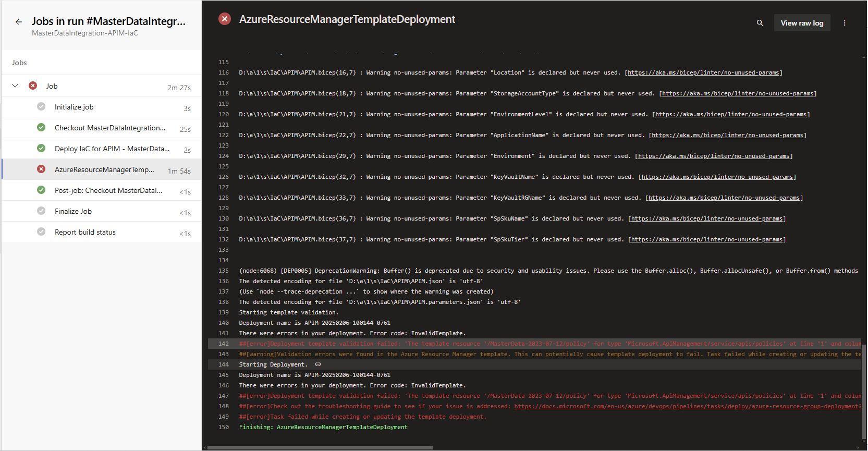Click the MasterDataIntegration-APIM-IaC subtitle
The width and height of the screenshot is (868, 451).
pyautogui.click(x=85, y=33)
